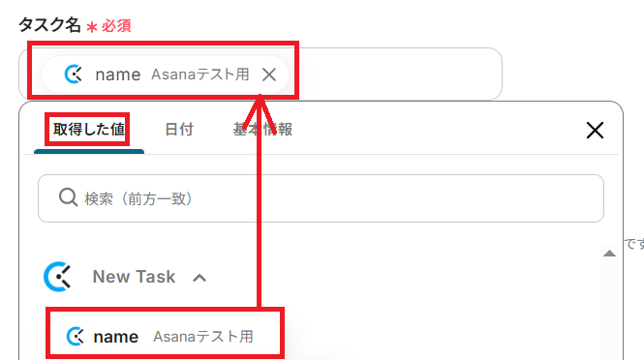644x360 pixels.
Task: Click Asanaテスト用 value in list item
Action: pos(203,337)
